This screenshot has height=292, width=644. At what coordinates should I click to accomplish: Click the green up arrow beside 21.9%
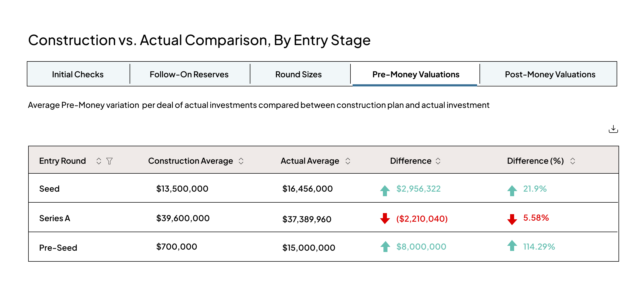coord(512,191)
